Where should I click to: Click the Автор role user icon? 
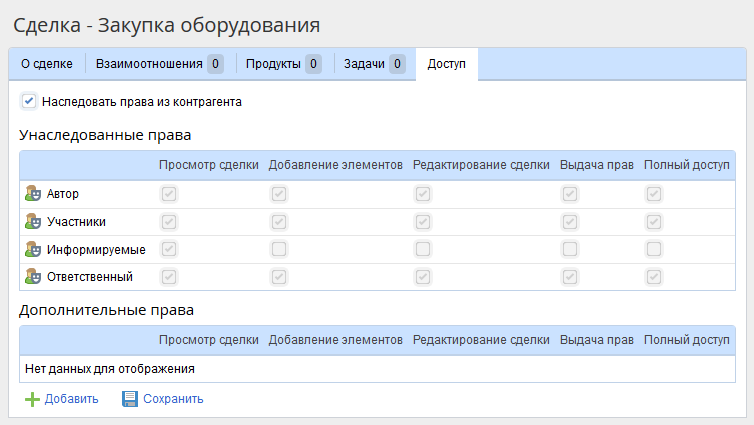(32, 194)
